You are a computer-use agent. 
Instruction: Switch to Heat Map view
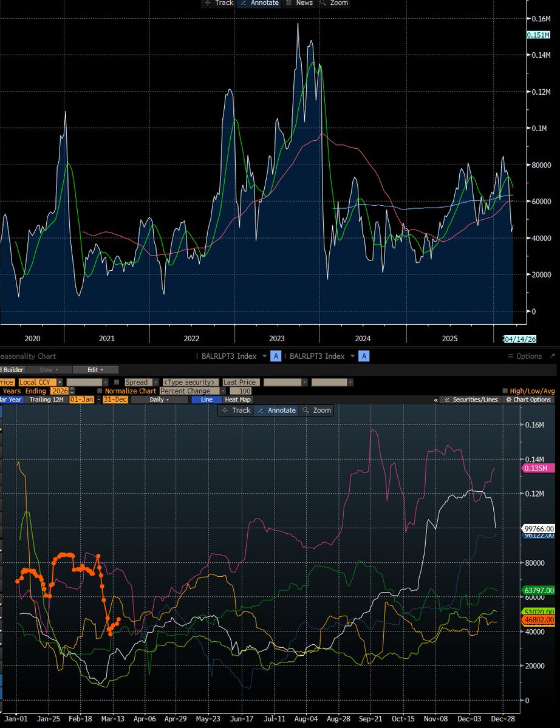[x=237, y=400]
